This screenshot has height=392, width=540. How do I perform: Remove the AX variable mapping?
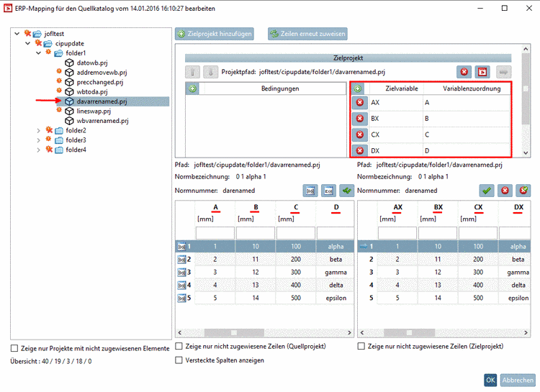coord(360,103)
